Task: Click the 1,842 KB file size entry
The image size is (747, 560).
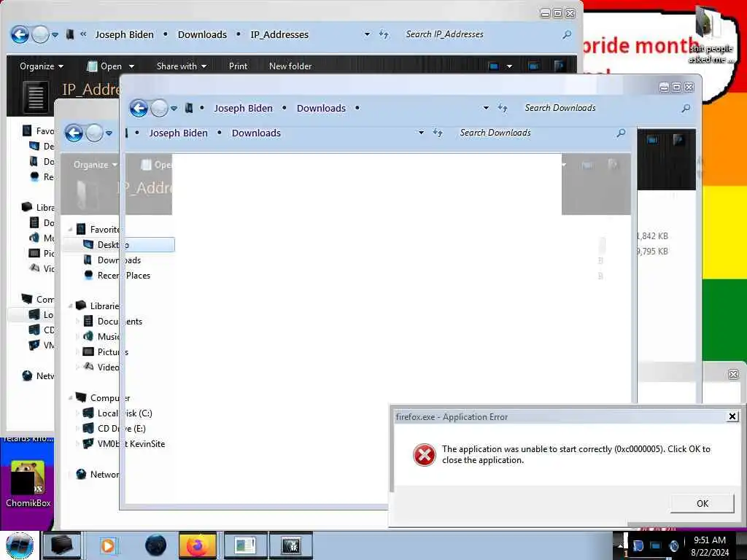Action: tap(652, 236)
